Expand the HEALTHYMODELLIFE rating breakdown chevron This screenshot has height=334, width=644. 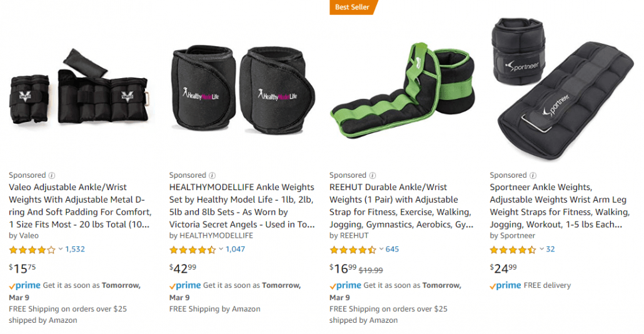221,250
